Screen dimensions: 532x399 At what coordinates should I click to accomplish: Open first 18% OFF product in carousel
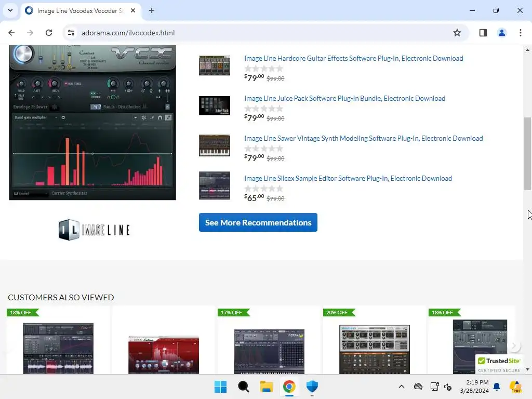point(58,349)
